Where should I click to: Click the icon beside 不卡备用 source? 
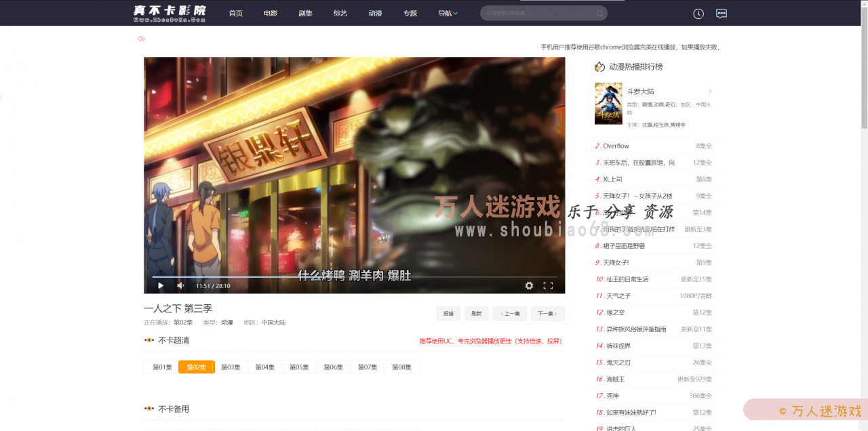tap(149, 409)
